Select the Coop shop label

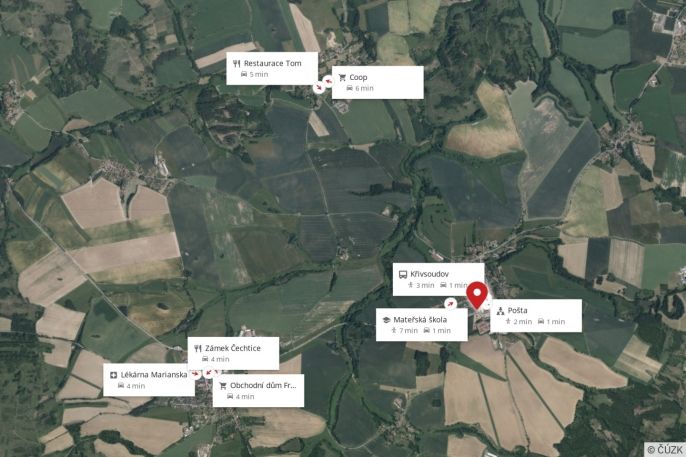(x=378, y=82)
